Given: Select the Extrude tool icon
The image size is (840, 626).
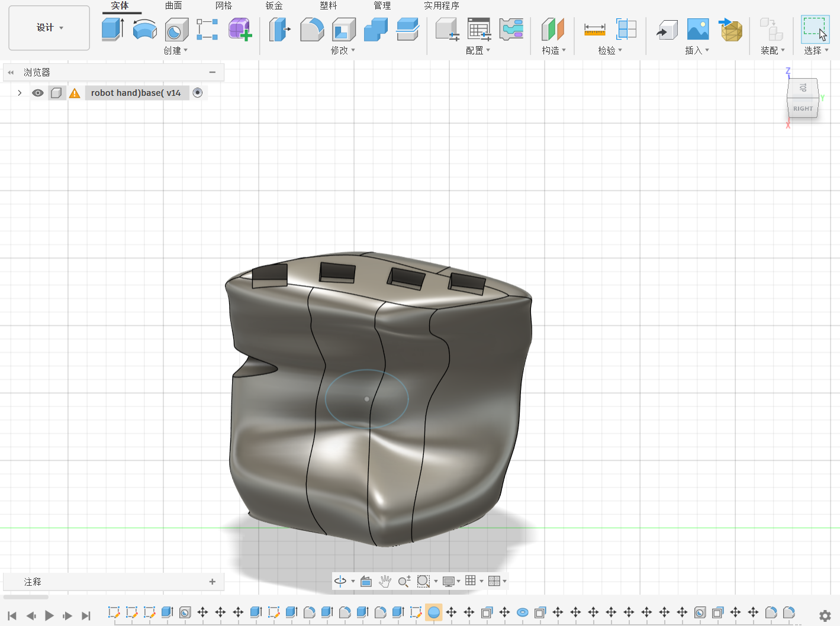Looking at the screenshot, I should 112,29.
